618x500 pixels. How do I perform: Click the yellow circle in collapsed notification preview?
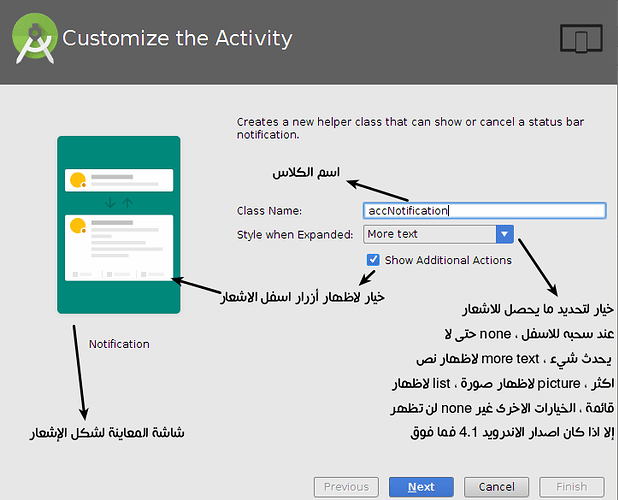75,181
